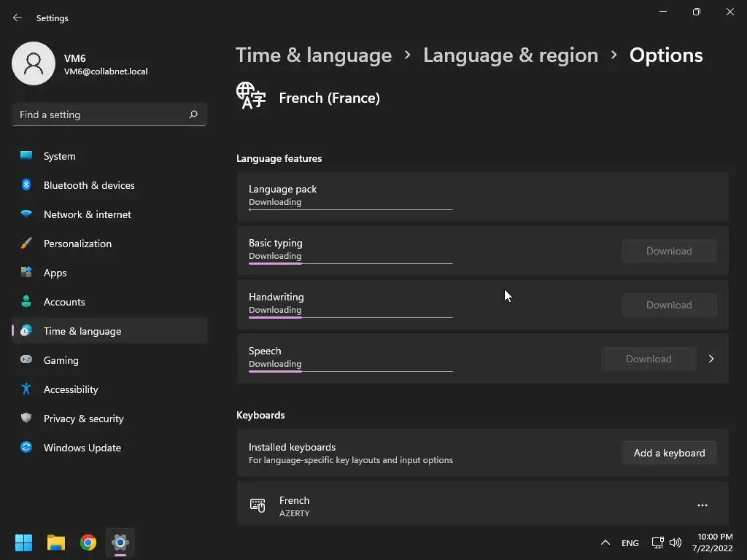
Task: Show hidden system tray icons
Action: (x=605, y=542)
